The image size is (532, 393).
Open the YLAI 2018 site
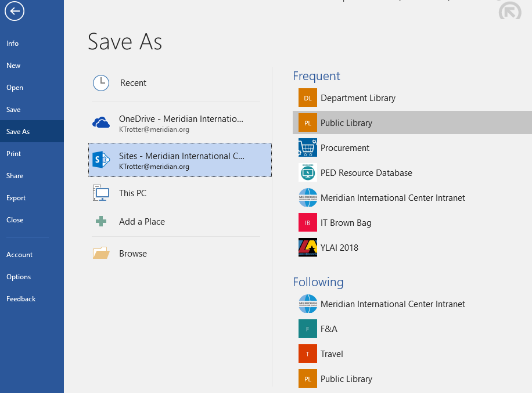coord(339,247)
